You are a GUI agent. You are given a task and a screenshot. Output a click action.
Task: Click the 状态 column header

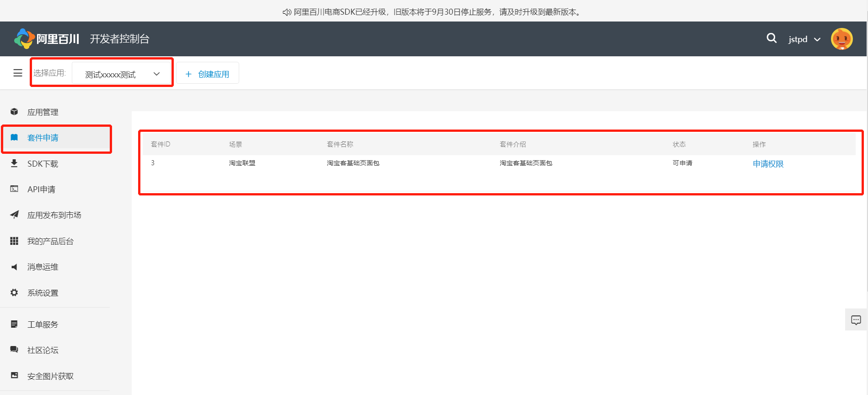point(679,144)
